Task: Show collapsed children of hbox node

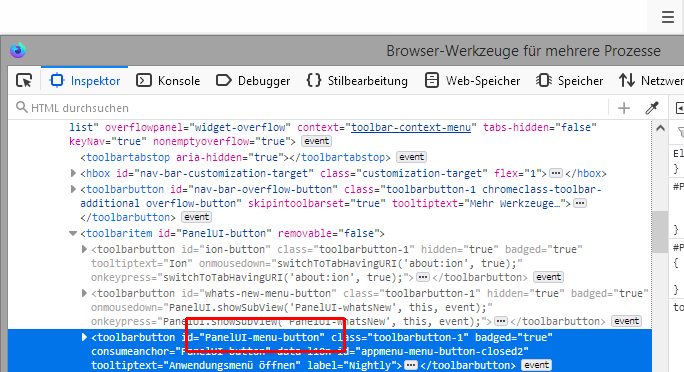Action: [556, 173]
